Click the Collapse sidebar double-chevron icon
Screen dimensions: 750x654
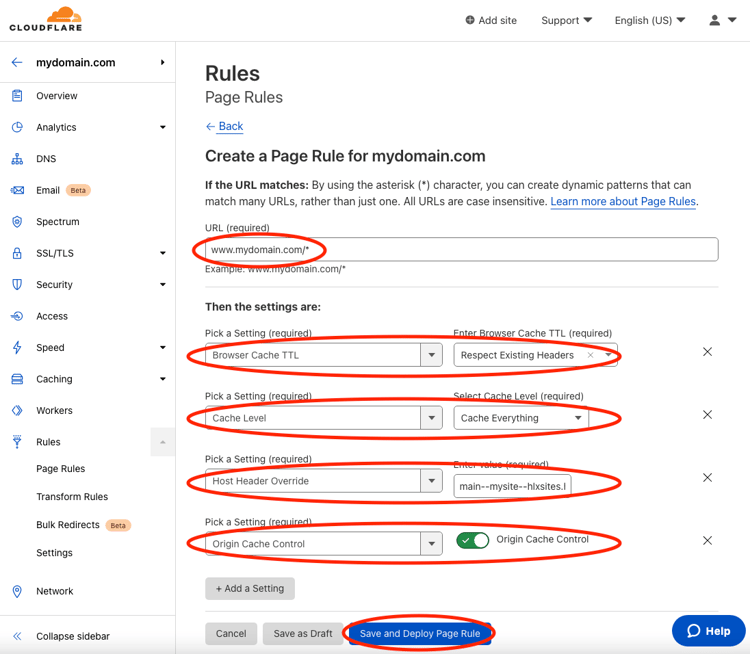click(17, 636)
